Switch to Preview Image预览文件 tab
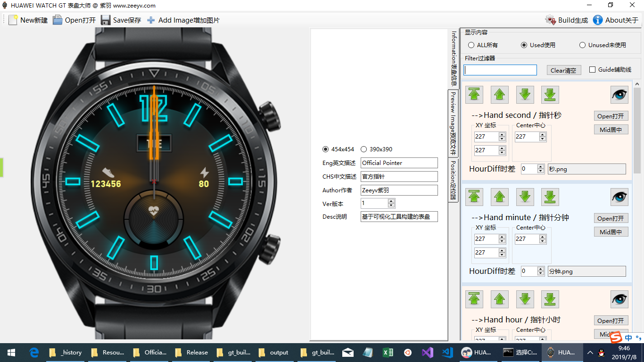This screenshot has width=644, height=362. click(453, 123)
